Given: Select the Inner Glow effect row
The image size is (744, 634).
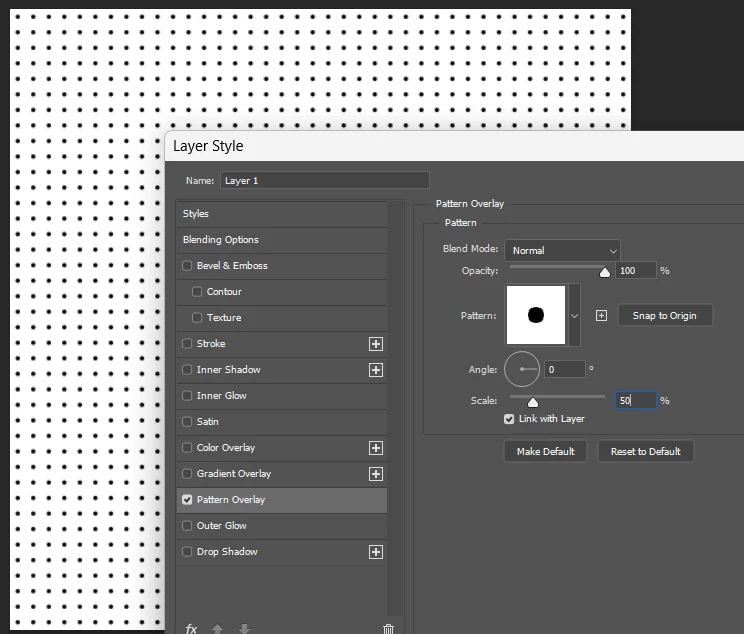Looking at the screenshot, I should (x=282, y=396).
